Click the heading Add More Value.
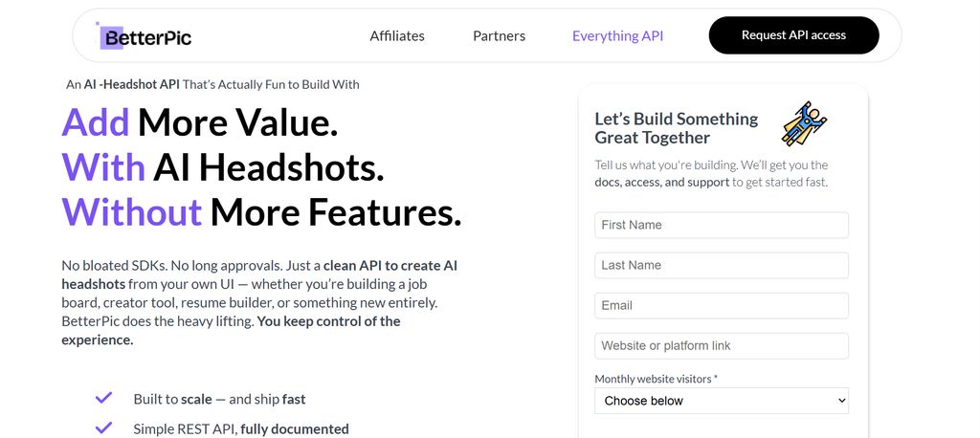Screen dimensions: 980x438 coord(200,122)
